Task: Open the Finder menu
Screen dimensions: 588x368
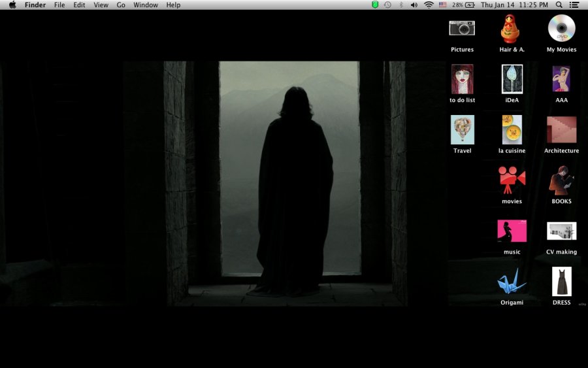Action: tap(35, 5)
